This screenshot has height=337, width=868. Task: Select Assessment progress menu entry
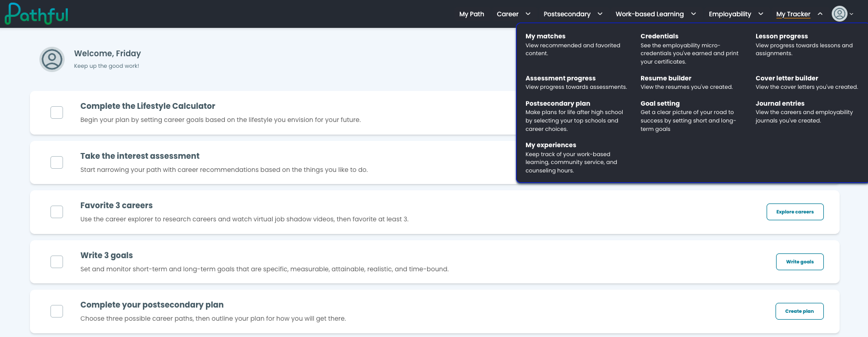[x=561, y=78]
